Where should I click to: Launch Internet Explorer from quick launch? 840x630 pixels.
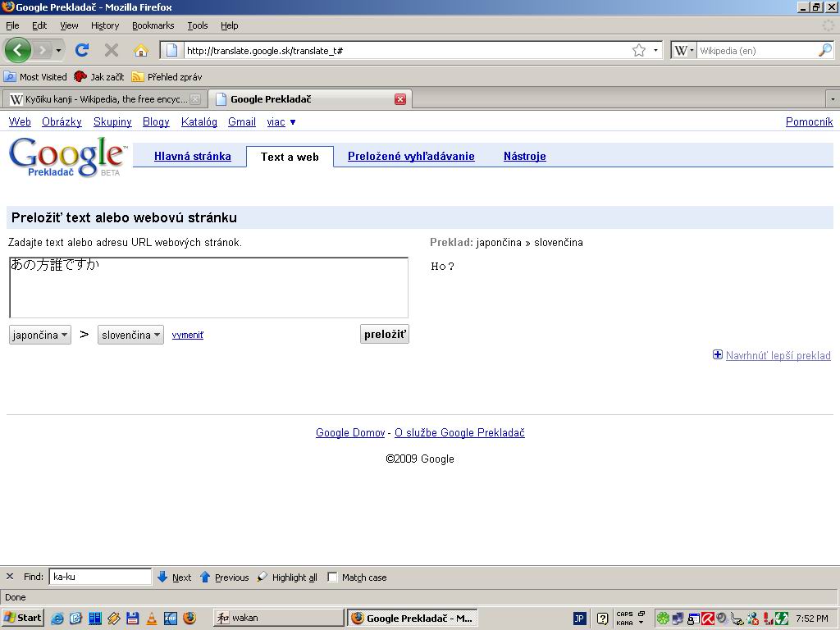[57, 619]
